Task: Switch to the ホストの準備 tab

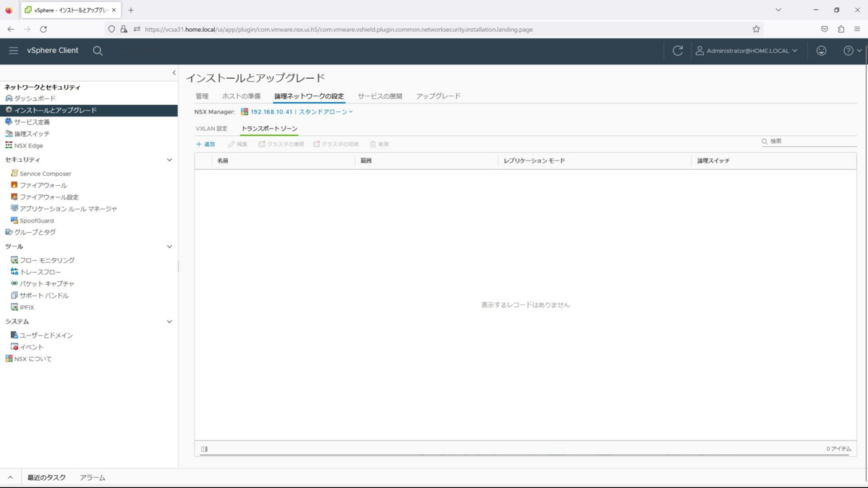Action: point(241,96)
